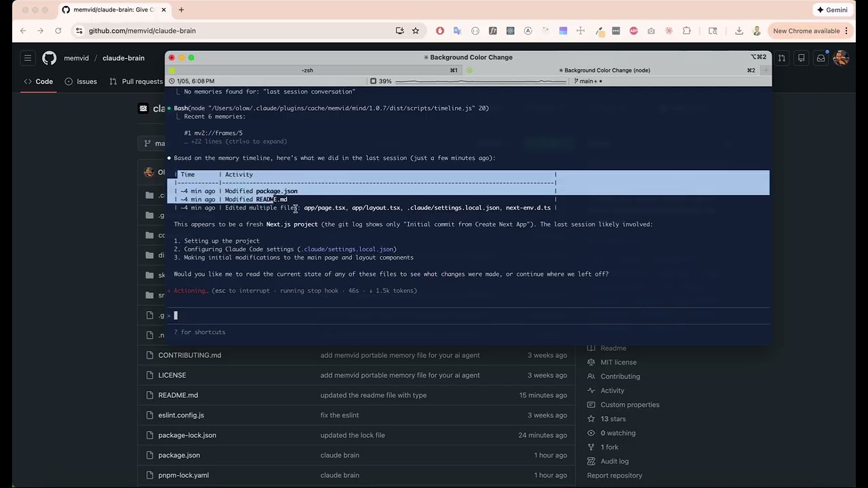Open the LICENSE file
Viewport: 868px width, 488px height.
click(x=172, y=375)
